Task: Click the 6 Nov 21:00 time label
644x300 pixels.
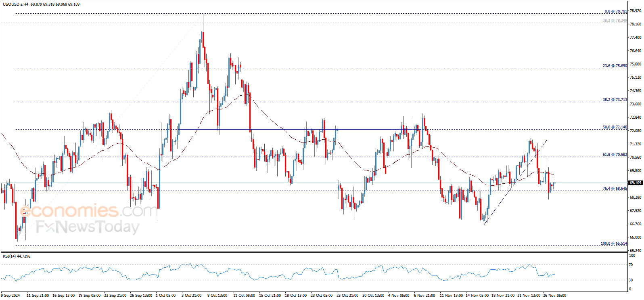Action: coord(424,296)
